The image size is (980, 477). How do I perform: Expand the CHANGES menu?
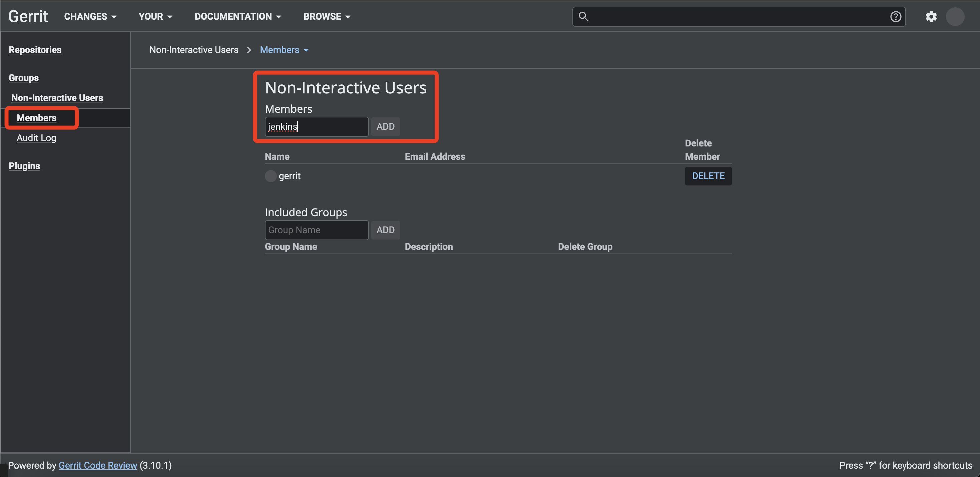pos(90,16)
